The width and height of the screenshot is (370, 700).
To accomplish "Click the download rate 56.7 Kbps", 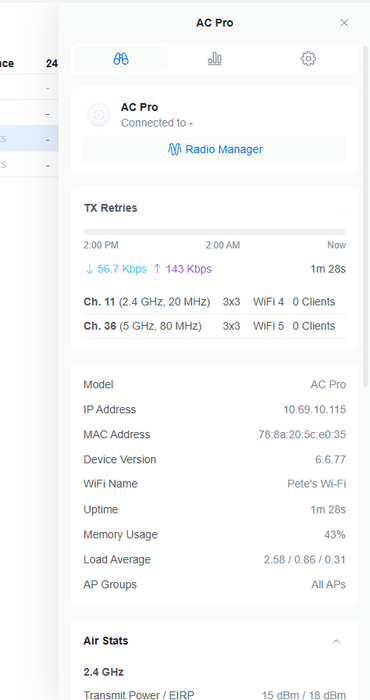I will (116, 269).
